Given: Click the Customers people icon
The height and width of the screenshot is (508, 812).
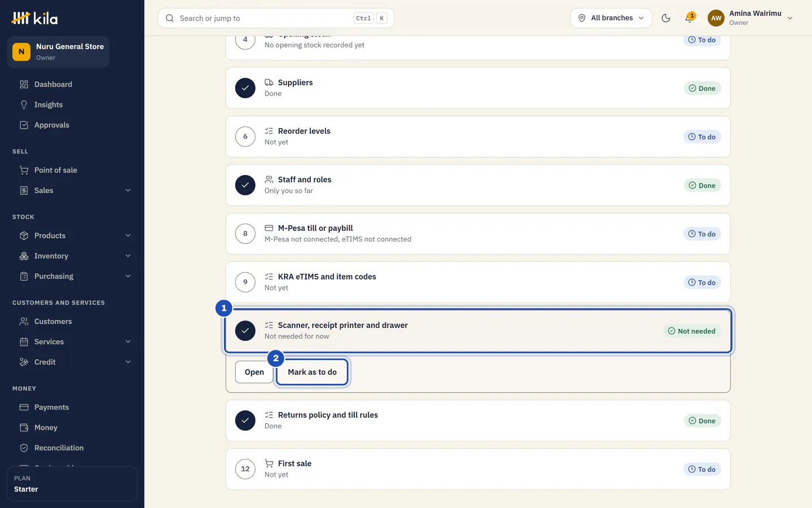Looking at the screenshot, I should pos(24,322).
